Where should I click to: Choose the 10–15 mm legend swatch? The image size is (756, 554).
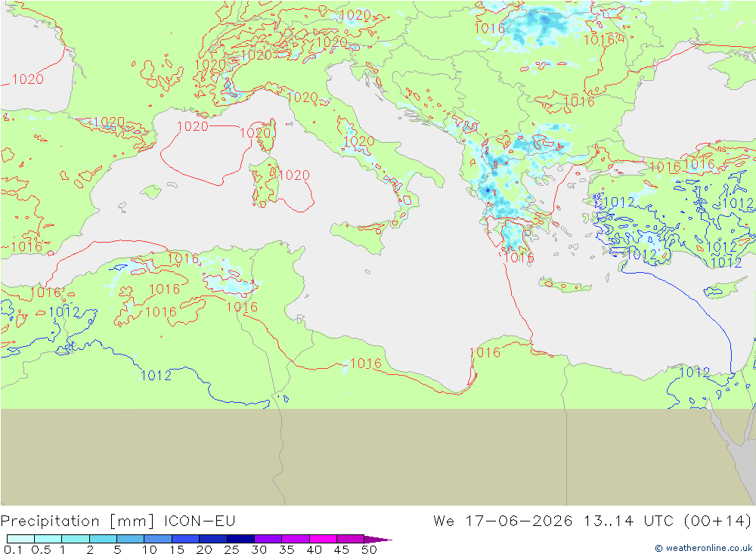(158, 539)
